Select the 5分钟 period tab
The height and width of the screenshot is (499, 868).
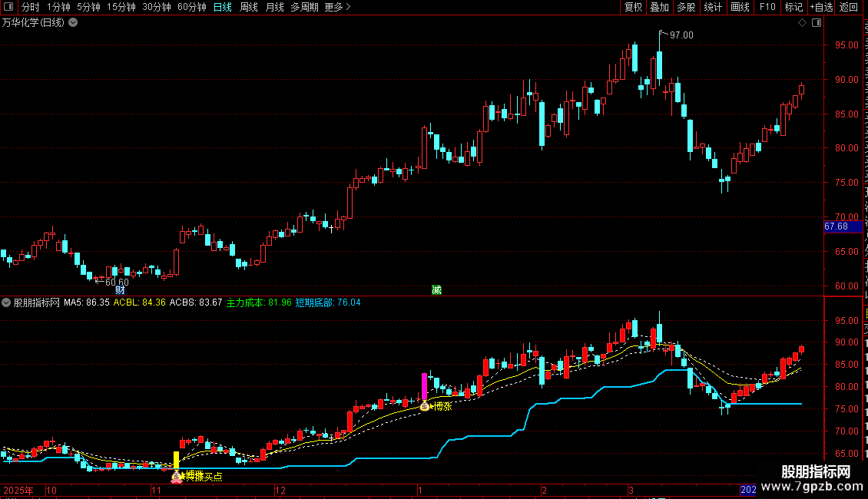click(88, 7)
